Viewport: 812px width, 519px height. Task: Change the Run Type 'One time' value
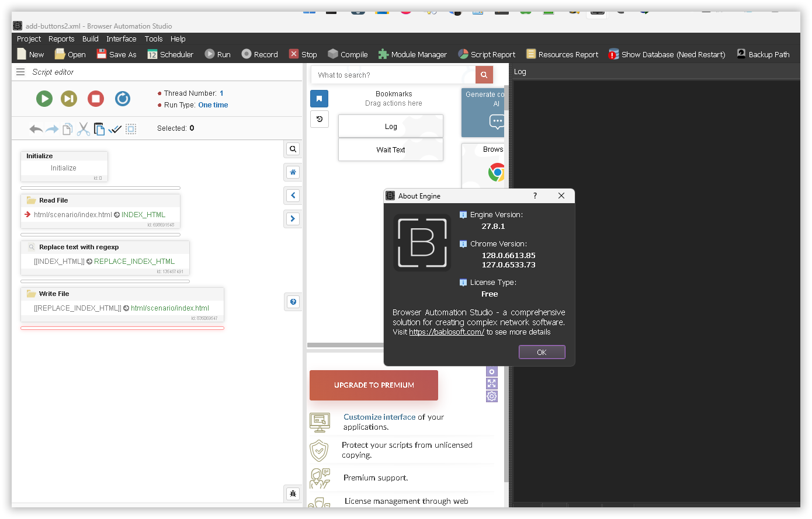tap(213, 105)
